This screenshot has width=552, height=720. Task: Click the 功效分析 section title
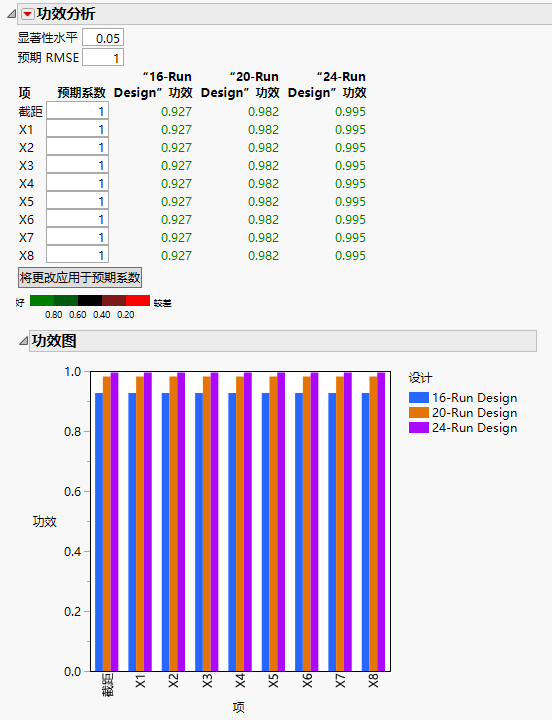[x=66, y=14]
